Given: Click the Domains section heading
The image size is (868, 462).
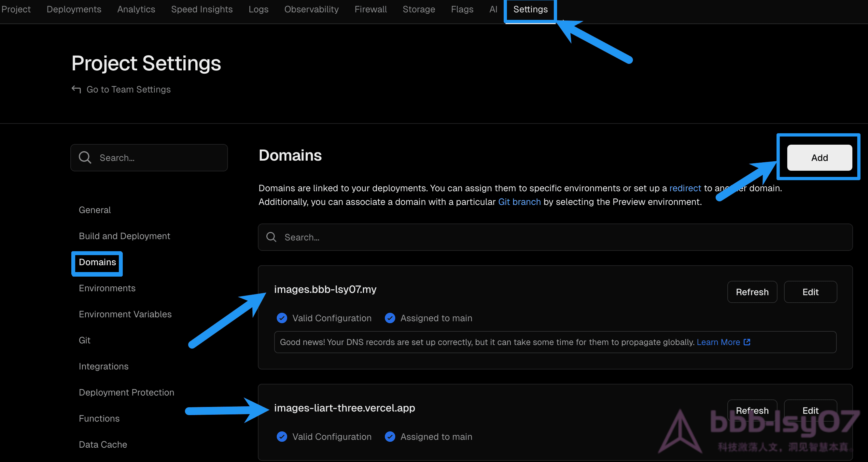Looking at the screenshot, I should pyautogui.click(x=290, y=155).
